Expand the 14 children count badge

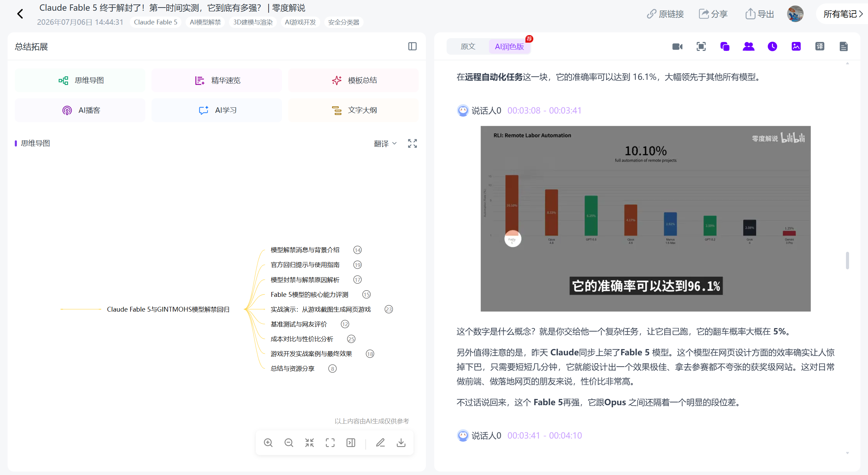click(x=357, y=250)
